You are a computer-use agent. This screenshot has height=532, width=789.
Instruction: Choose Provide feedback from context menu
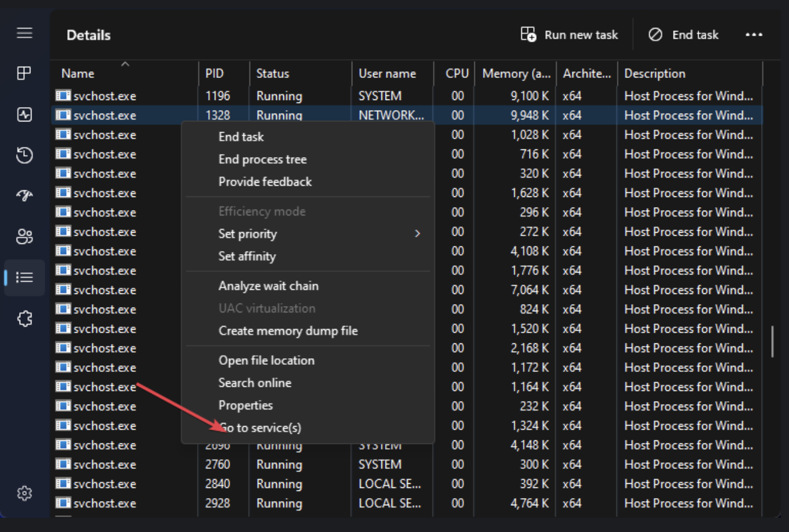click(x=265, y=181)
